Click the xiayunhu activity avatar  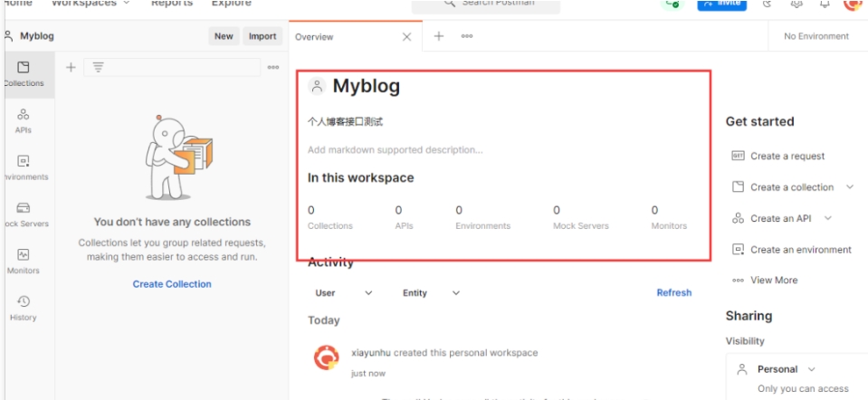[x=326, y=357]
